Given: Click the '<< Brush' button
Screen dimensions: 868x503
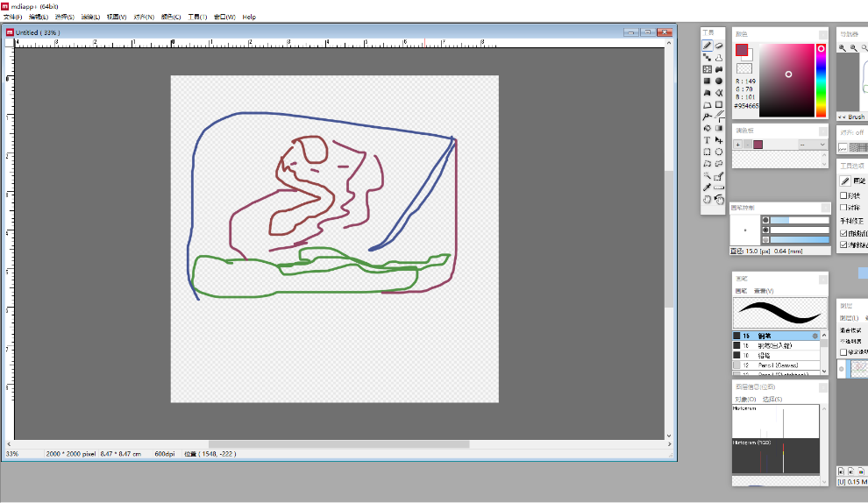Looking at the screenshot, I should click(851, 117).
